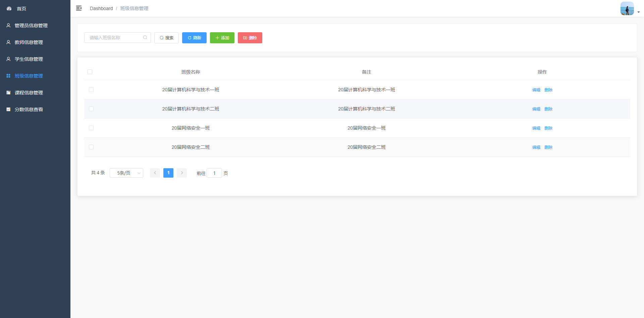
Task: Click the grid icon beside 班级信息管理
Action: (8, 76)
